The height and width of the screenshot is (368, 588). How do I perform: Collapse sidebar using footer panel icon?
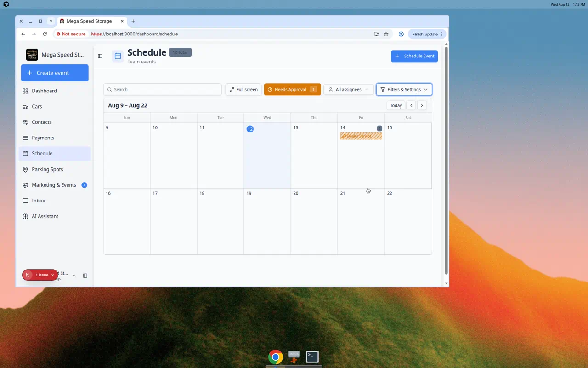[85, 276]
